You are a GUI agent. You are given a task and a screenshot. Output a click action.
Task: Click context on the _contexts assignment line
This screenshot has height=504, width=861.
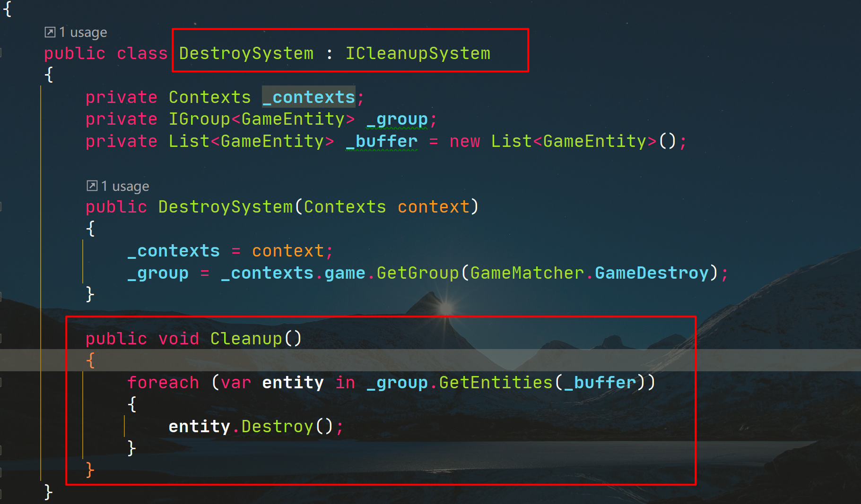pos(288,251)
